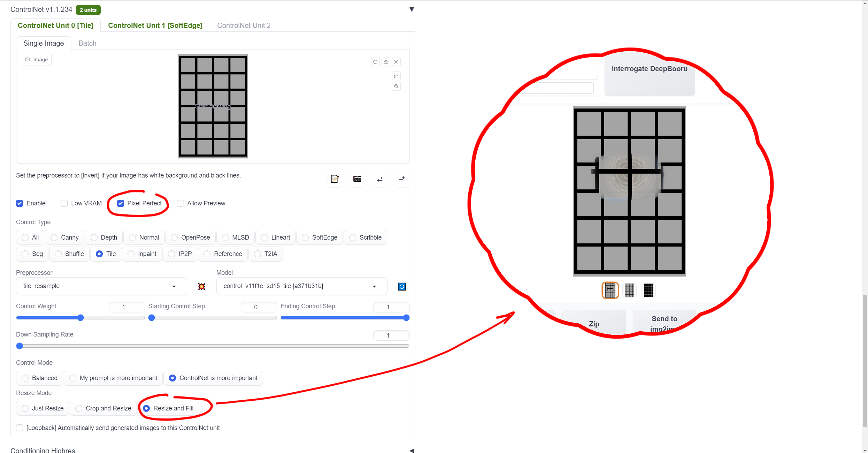Open the brush tool icon beside the canvas
This screenshot has width=868, height=453.
pos(396,76)
